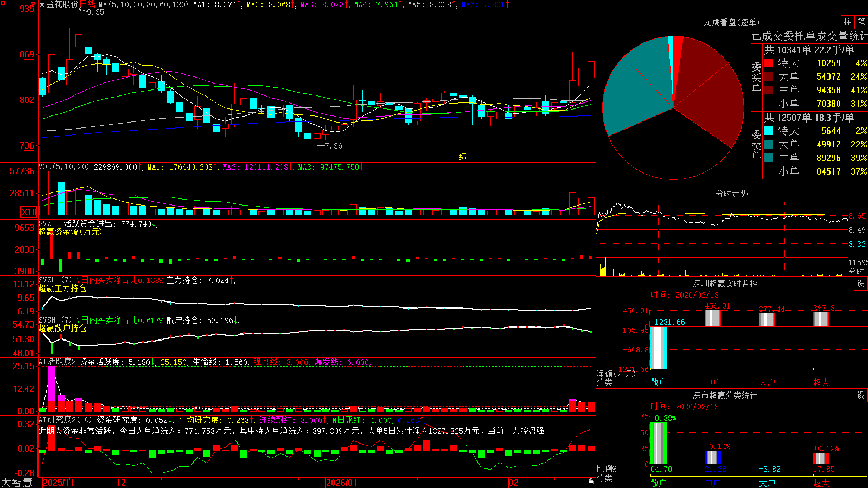868x488 pixels.
Task: Click the star icon before 金花股份
Action: [x=42, y=4]
